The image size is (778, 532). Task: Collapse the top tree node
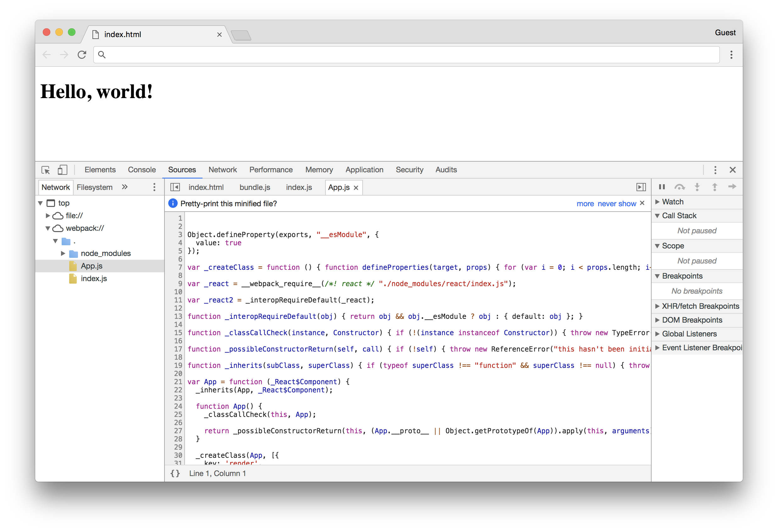[x=40, y=203]
